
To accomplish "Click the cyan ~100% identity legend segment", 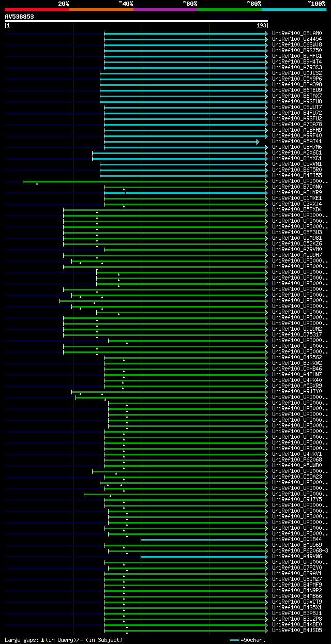I will [294, 9].
